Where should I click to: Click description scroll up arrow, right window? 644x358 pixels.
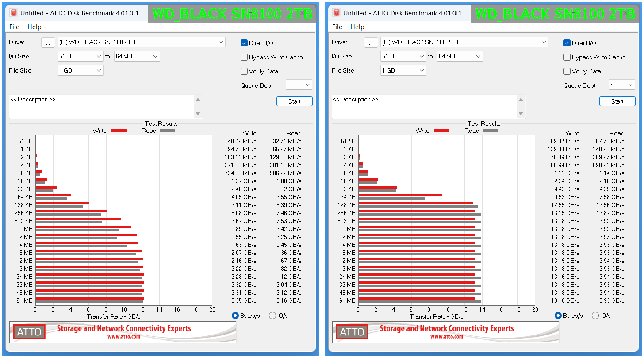click(521, 100)
